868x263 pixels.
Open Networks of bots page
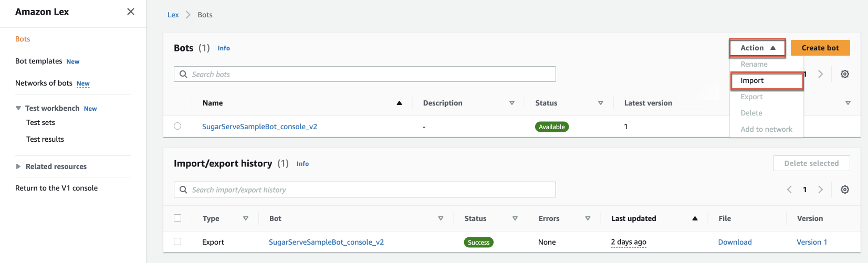point(44,83)
